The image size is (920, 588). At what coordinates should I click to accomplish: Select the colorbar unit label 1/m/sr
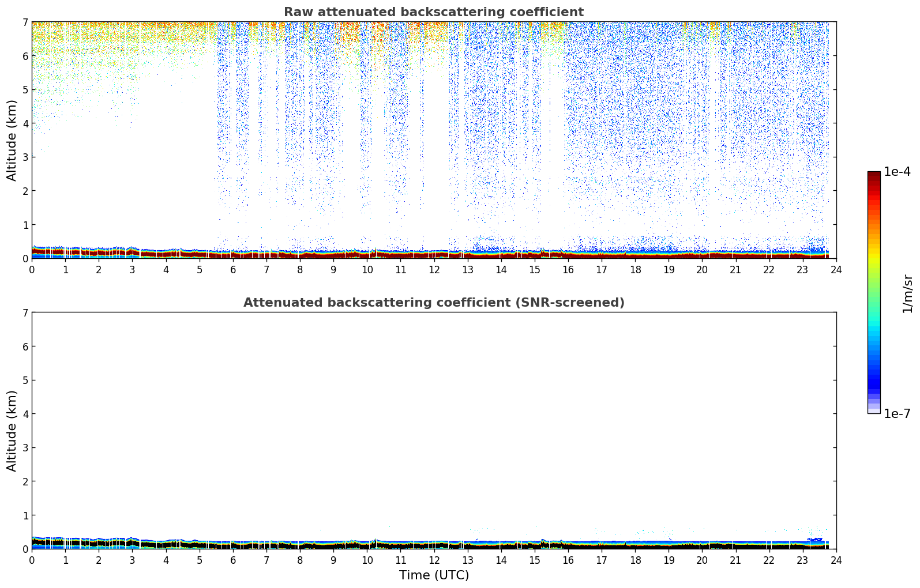[x=907, y=293]
